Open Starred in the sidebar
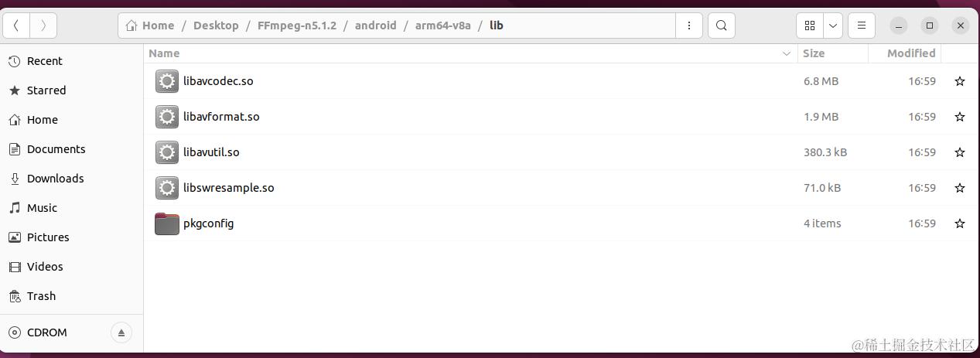 (46, 90)
